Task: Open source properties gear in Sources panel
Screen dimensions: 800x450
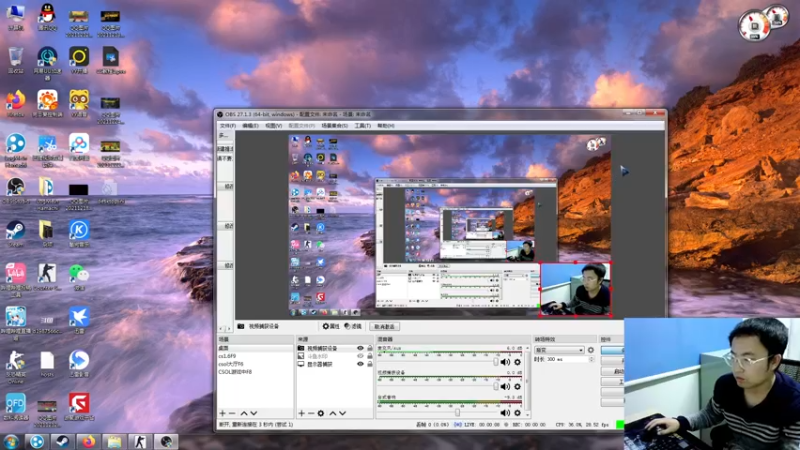Action: click(x=320, y=413)
